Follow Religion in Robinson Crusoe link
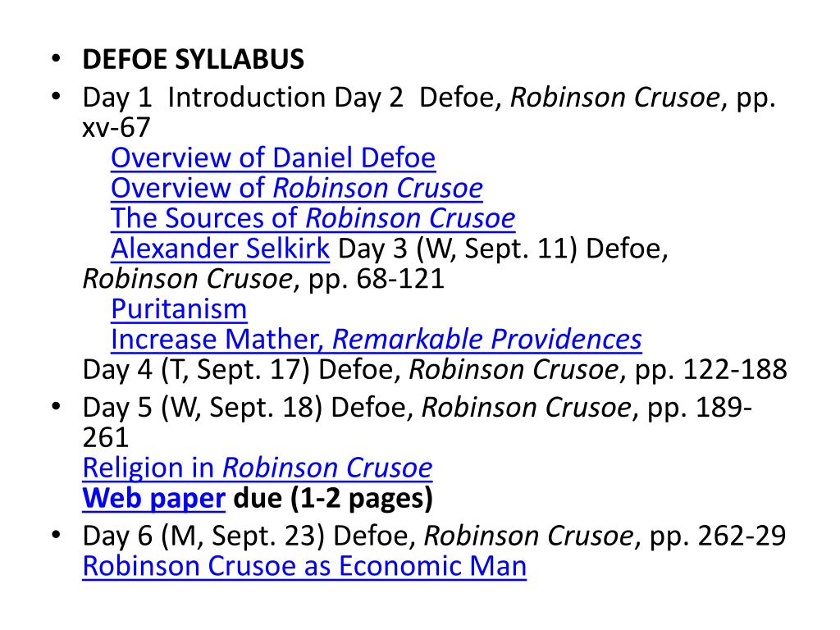This screenshot has height=630, width=840. (x=257, y=468)
